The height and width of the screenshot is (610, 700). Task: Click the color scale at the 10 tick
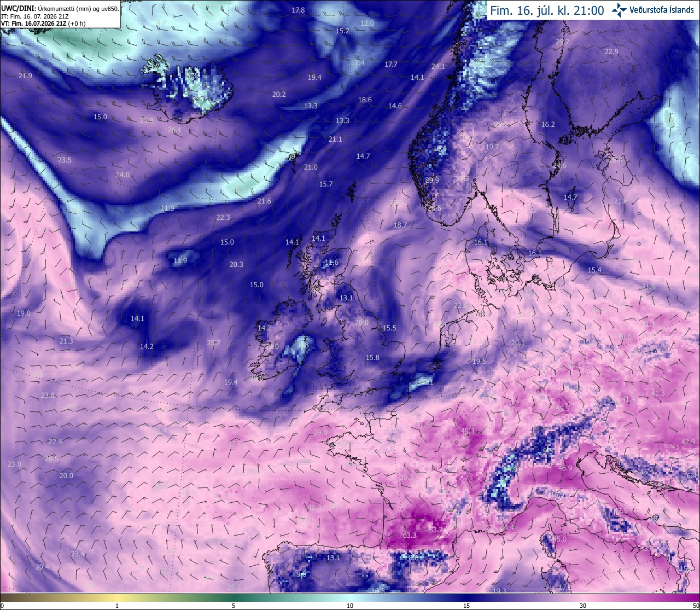click(x=350, y=599)
